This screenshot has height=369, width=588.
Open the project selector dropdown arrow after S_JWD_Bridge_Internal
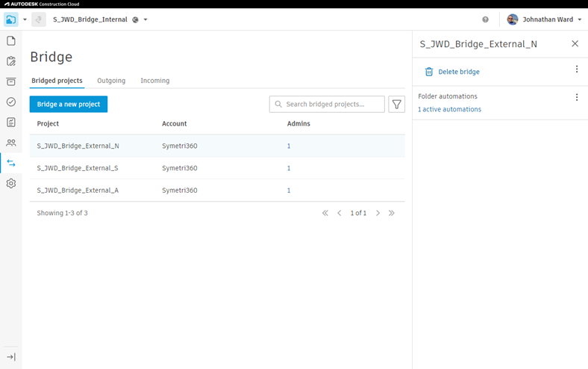[146, 19]
